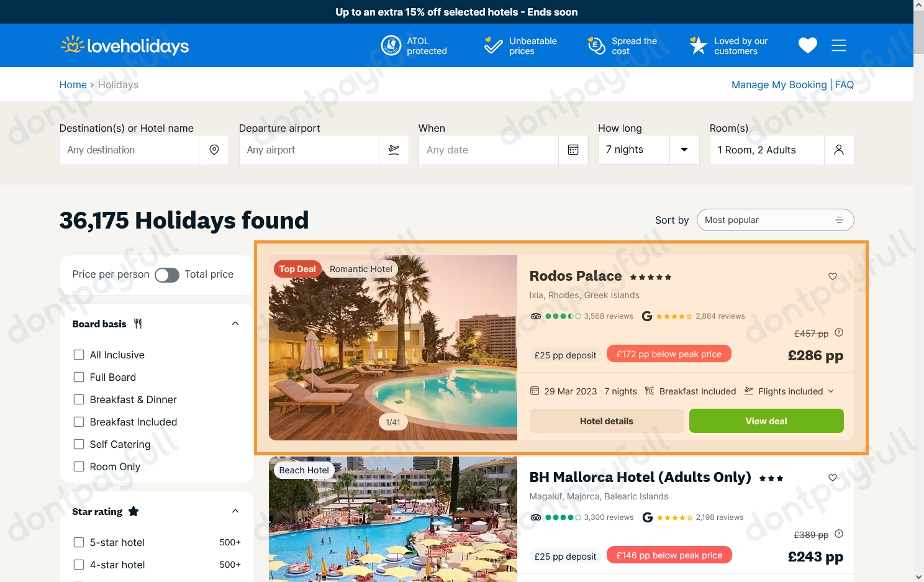924x582 pixels.
Task: Open the hamburger menu
Action: tap(839, 45)
